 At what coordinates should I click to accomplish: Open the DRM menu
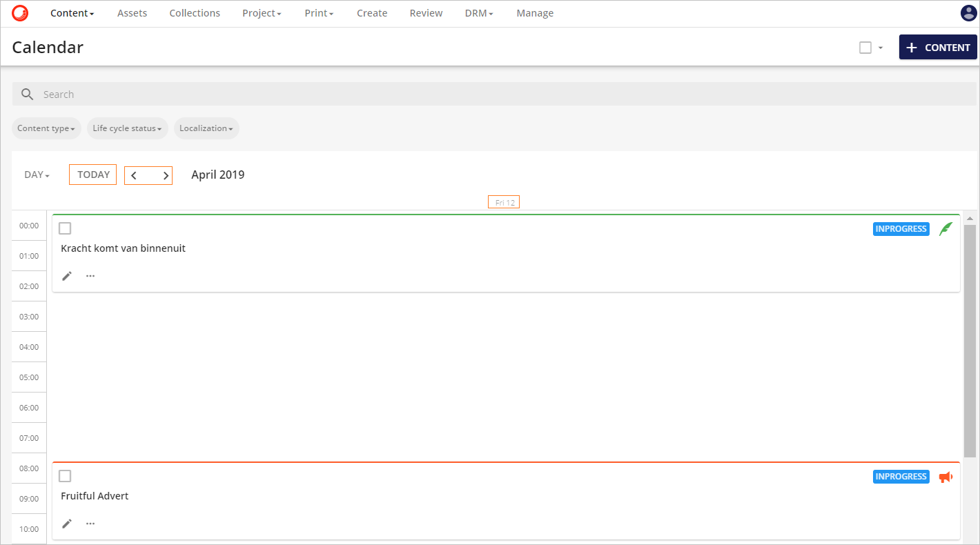point(478,12)
